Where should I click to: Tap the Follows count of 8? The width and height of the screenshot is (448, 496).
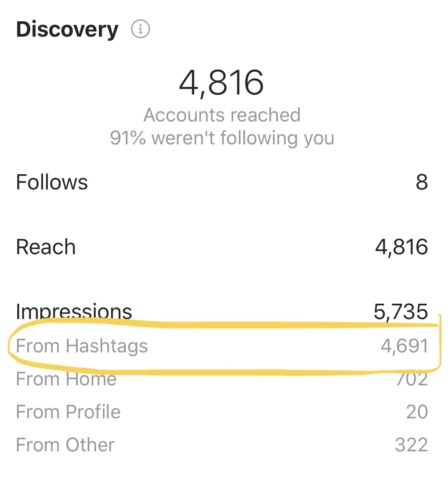pyautogui.click(x=421, y=182)
